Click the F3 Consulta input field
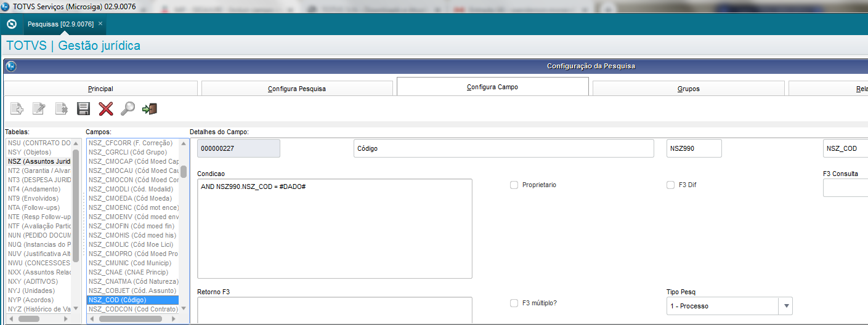868x325 pixels. [845, 188]
